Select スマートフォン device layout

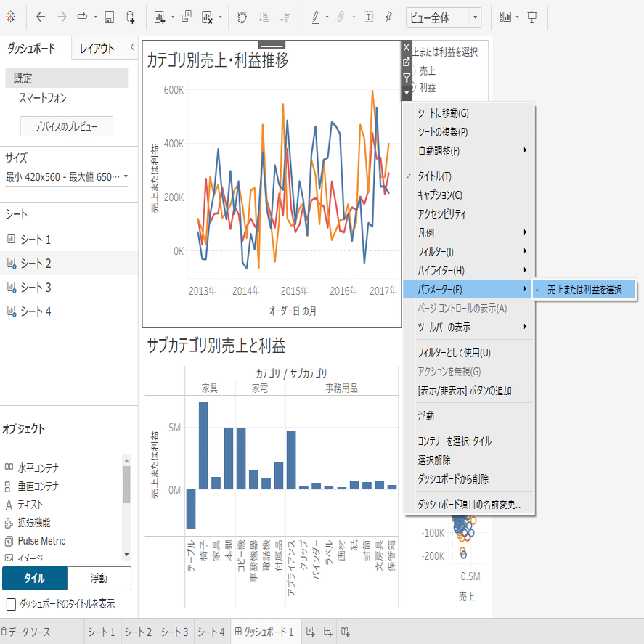click(x=67, y=98)
